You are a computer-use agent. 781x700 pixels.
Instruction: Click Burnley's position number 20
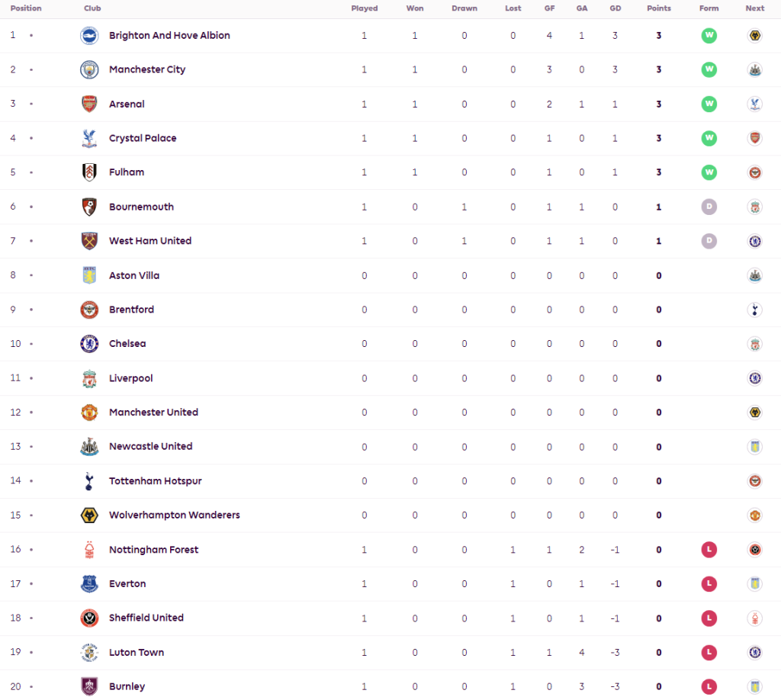click(15, 686)
